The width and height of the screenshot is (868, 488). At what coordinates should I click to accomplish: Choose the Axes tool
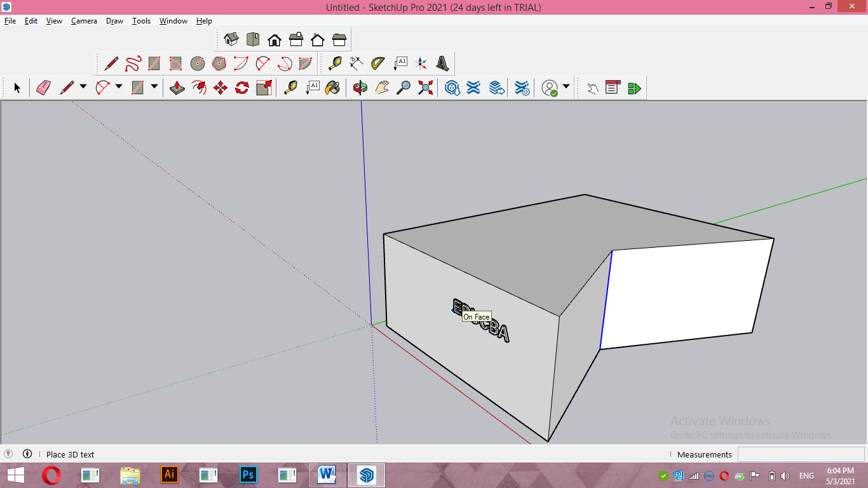(421, 64)
